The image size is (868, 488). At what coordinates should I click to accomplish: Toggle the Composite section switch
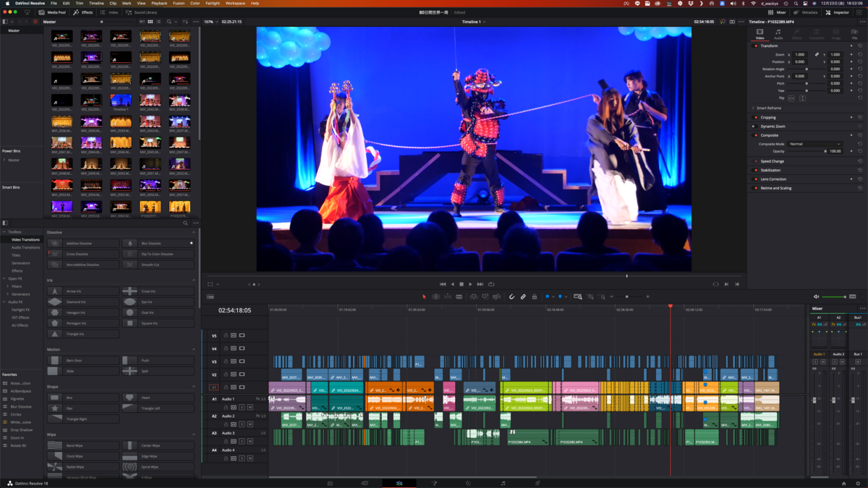(x=756, y=135)
